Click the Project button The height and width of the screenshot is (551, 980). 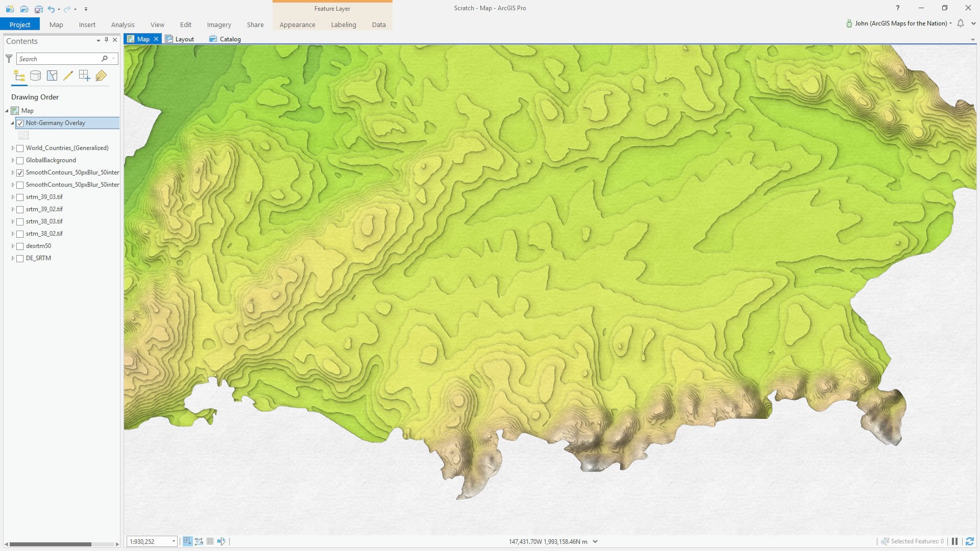point(20,24)
